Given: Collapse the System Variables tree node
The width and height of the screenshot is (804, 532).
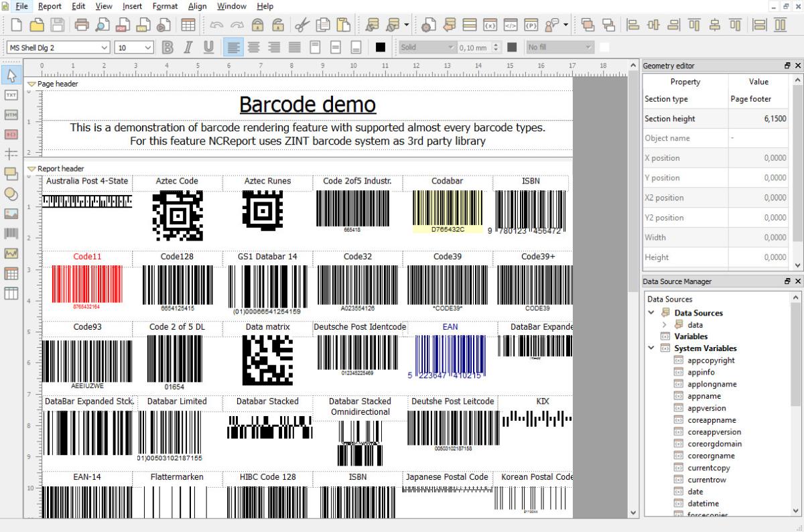Looking at the screenshot, I should (651, 348).
